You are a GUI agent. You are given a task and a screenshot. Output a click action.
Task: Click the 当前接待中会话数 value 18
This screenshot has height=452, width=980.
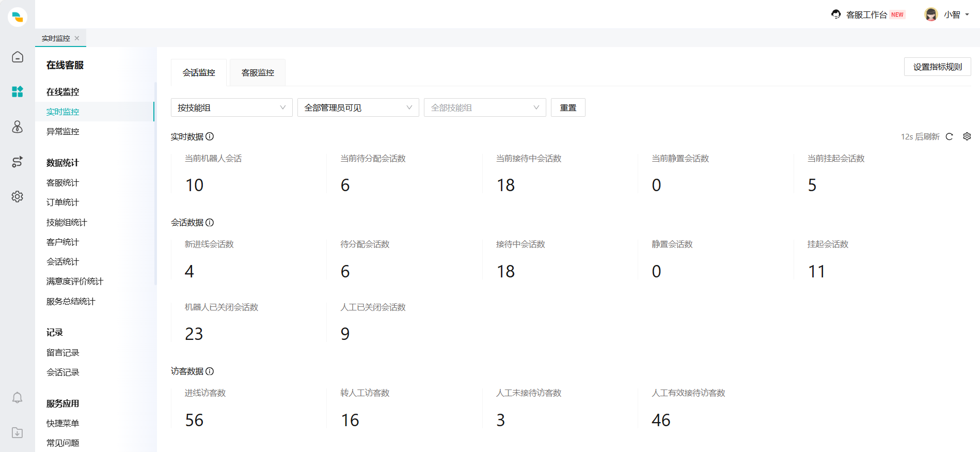coord(505,185)
